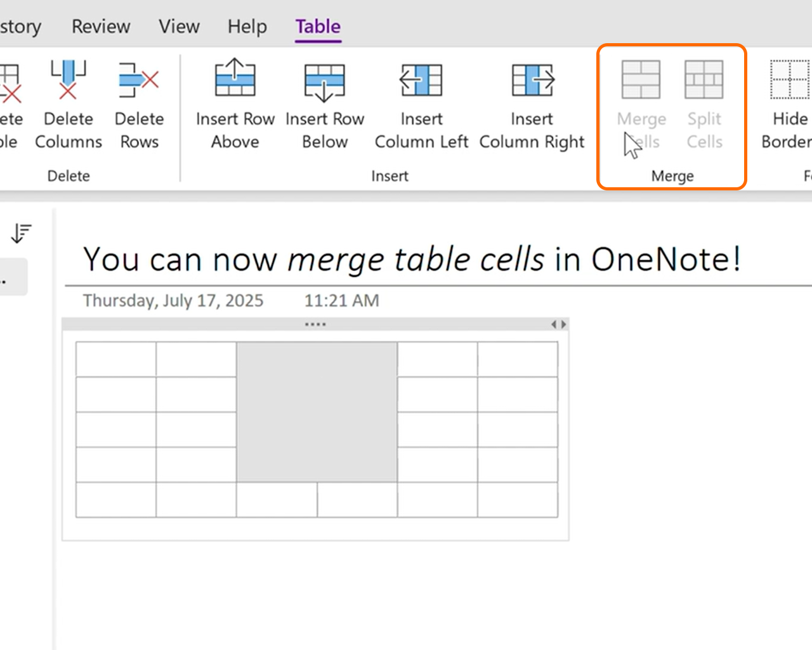Click the Insert Column Left icon
This screenshot has width=812, height=650.
[421, 81]
